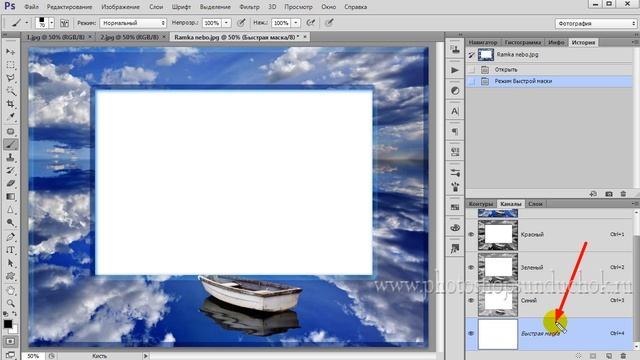640x360 pixels.
Task: Select the Clone Stamp tool
Action: pyautogui.click(x=11, y=158)
